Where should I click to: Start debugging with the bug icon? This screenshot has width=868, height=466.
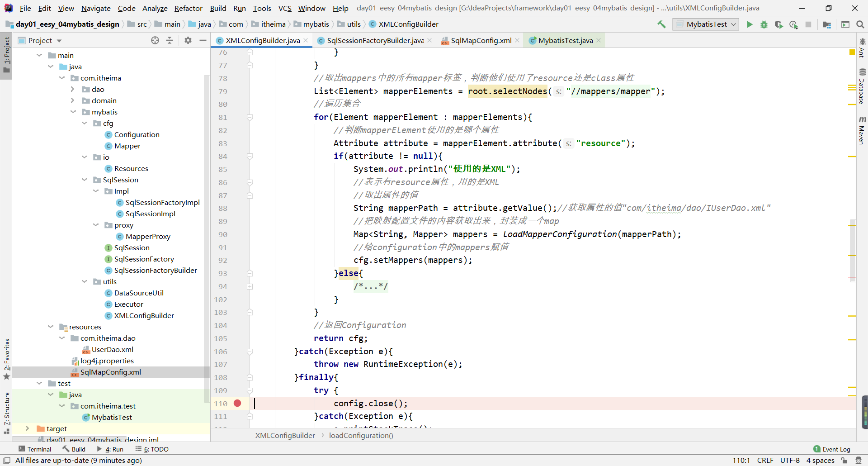coord(764,24)
